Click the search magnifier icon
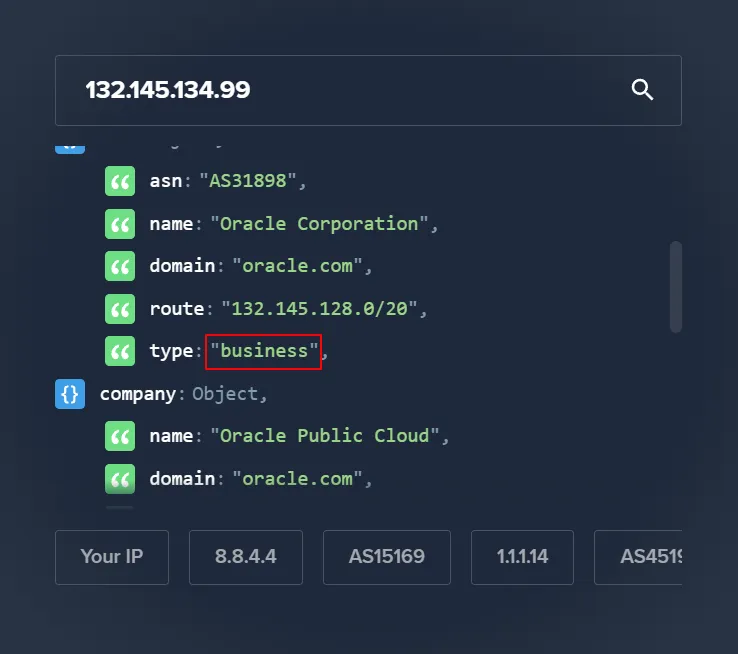 point(642,89)
